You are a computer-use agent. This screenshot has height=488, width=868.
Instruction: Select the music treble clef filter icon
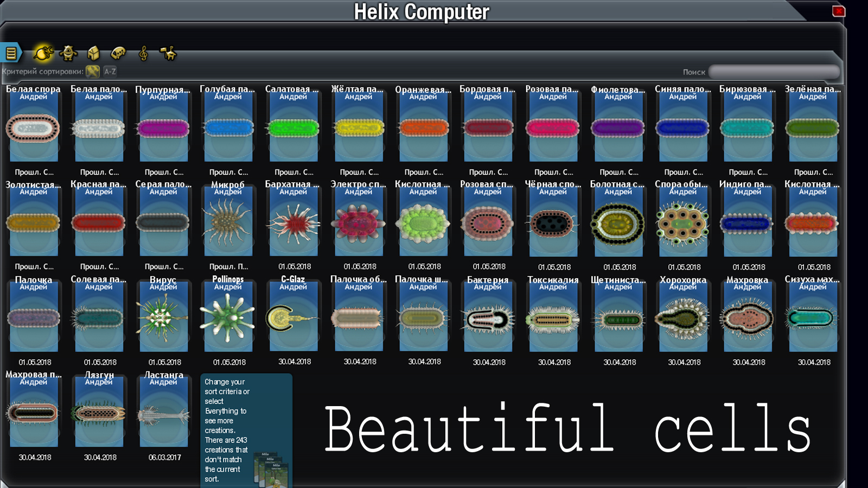[143, 53]
